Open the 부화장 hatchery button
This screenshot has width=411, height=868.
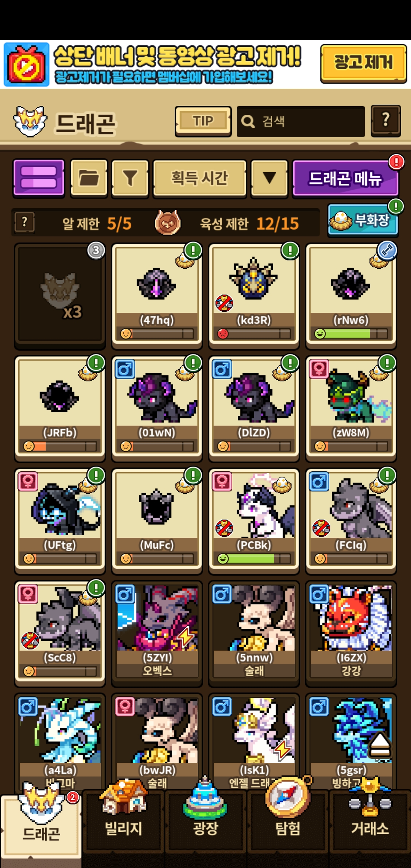[x=363, y=220]
